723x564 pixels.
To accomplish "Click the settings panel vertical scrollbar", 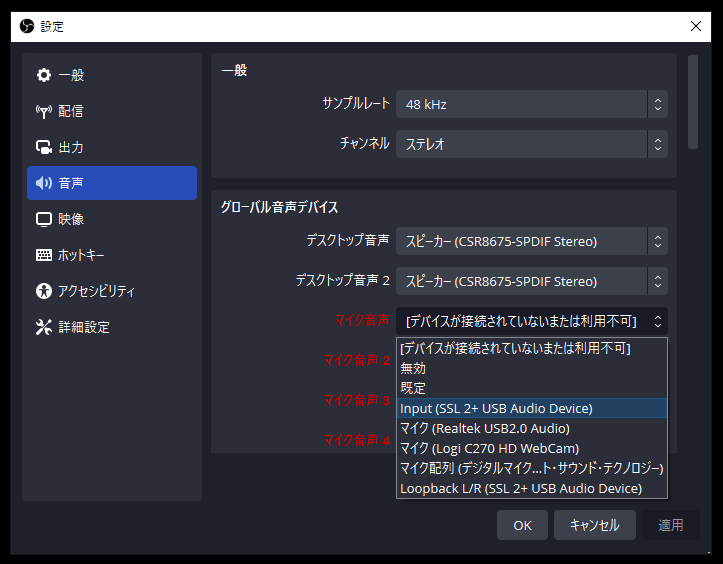I will [693, 102].
